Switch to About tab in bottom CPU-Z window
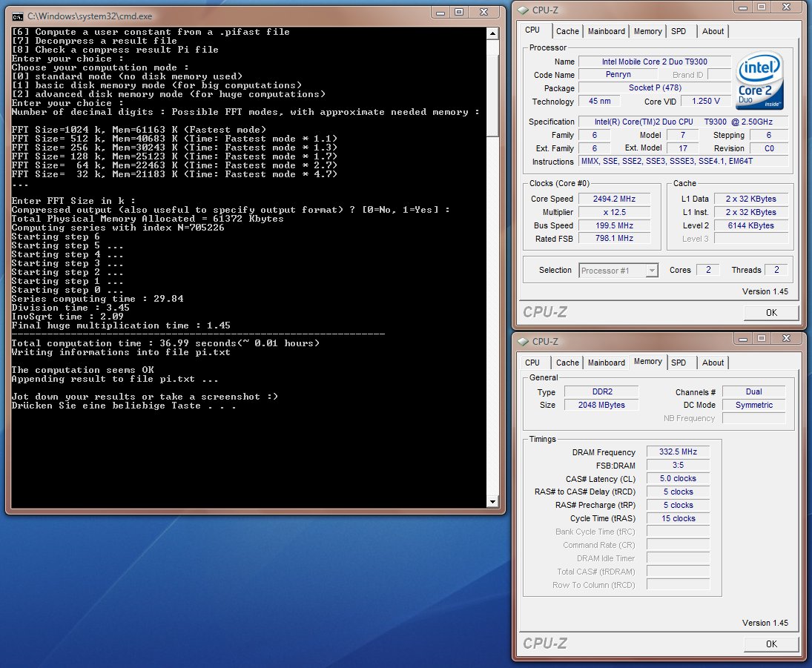The height and width of the screenshot is (668, 812). pyautogui.click(x=713, y=363)
